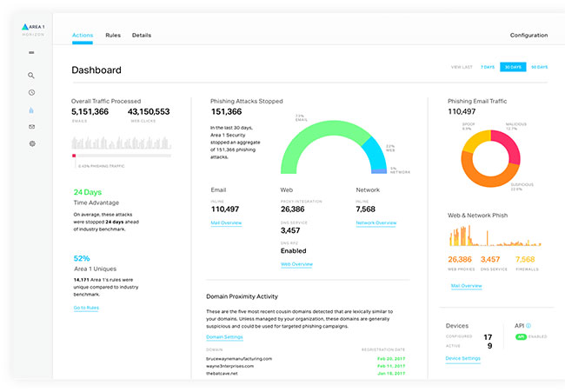Open the mail envelope sidebar icon

31,126
